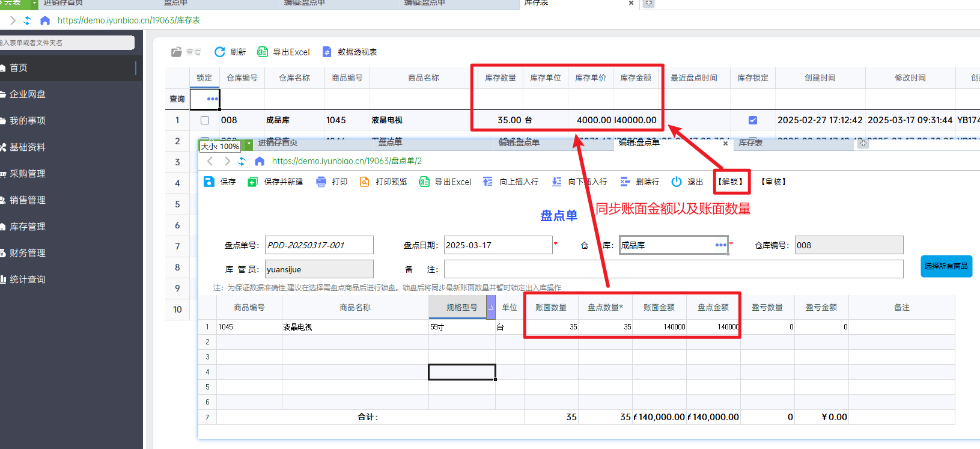Open 数据透视表 pivot table
The image size is (980, 449).
pos(350,52)
